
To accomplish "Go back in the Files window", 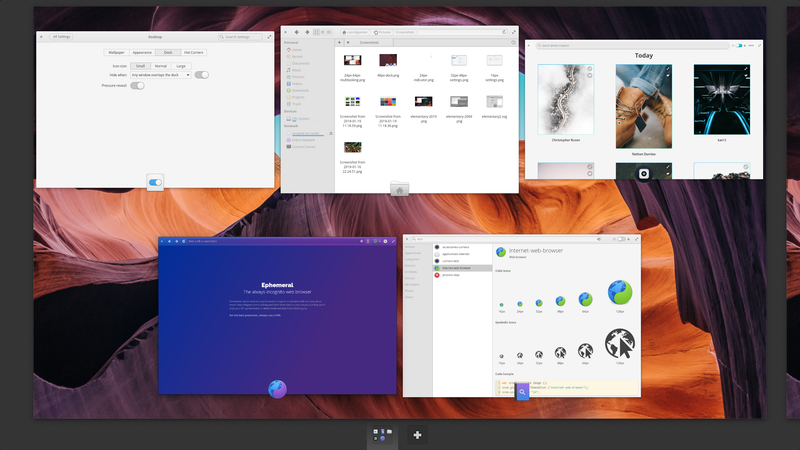I will click(x=297, y=32).
